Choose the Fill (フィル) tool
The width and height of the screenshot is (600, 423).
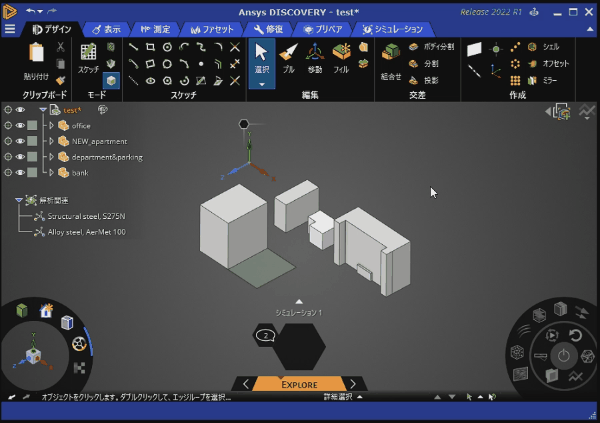(x=341, y=59)
